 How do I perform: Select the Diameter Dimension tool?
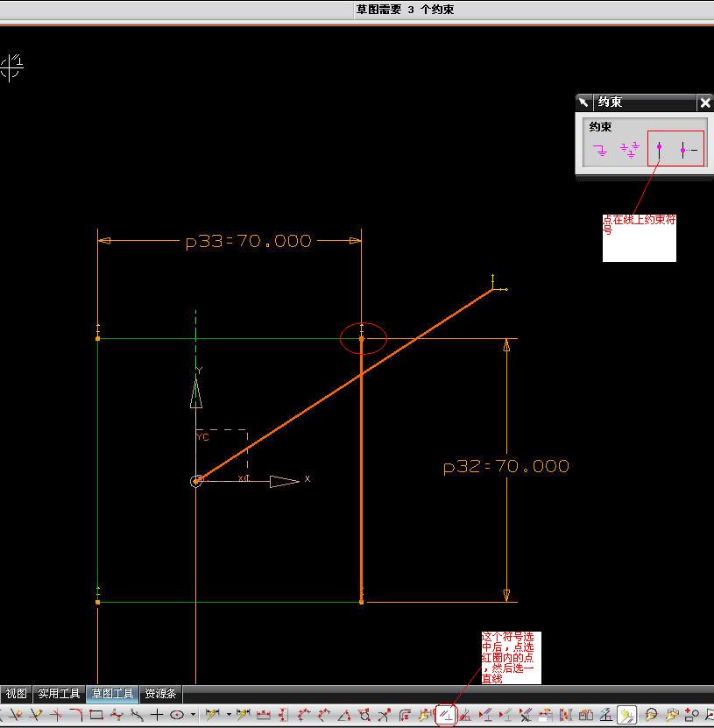(365, 715)
